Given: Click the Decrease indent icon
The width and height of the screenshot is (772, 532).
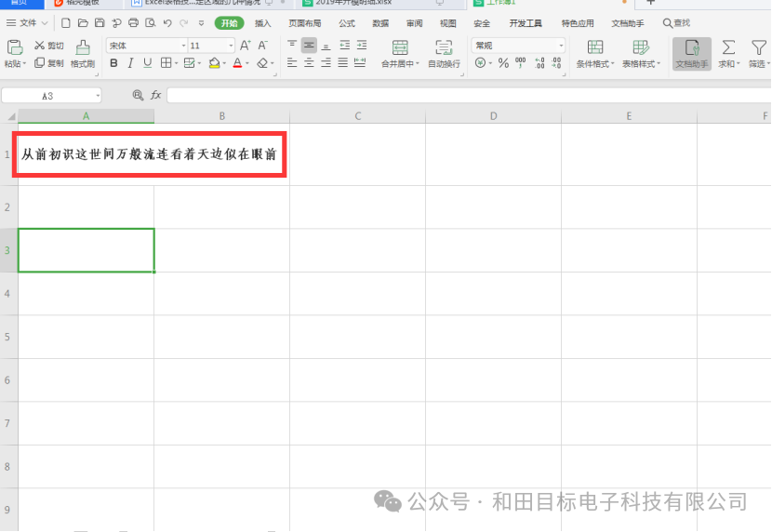Looking at the screenshot, I should [x=345, y=46].
